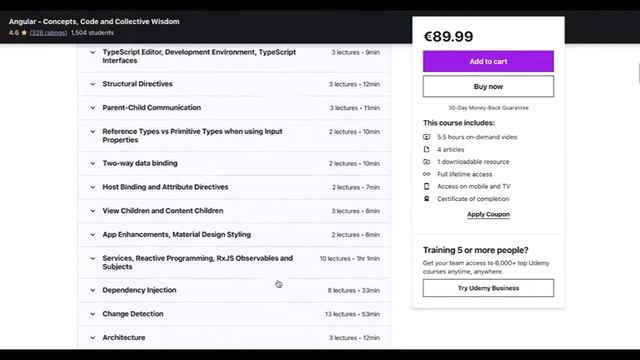Click the rating star icon in header

pos(24,33)
